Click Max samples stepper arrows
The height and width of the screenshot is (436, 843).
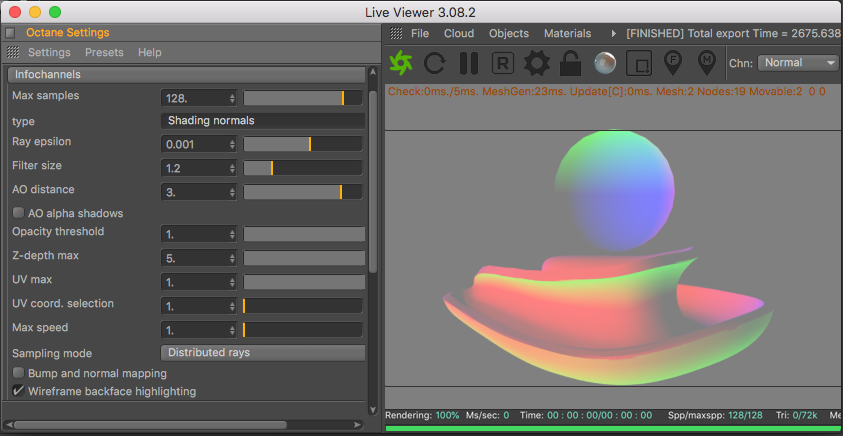[232, 98]
